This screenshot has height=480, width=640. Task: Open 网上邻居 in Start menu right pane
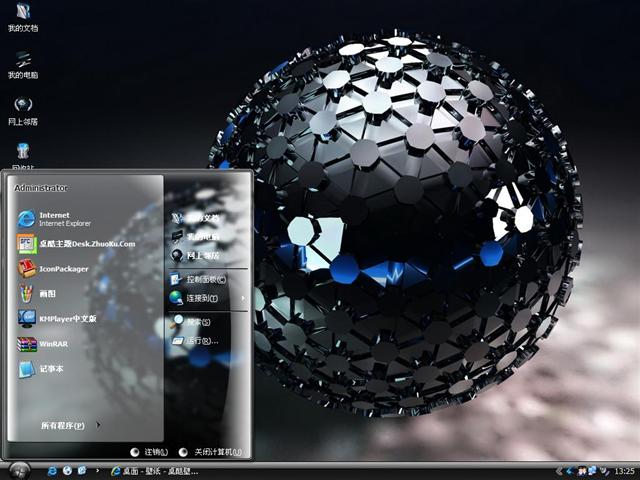[x=195, y=256]
